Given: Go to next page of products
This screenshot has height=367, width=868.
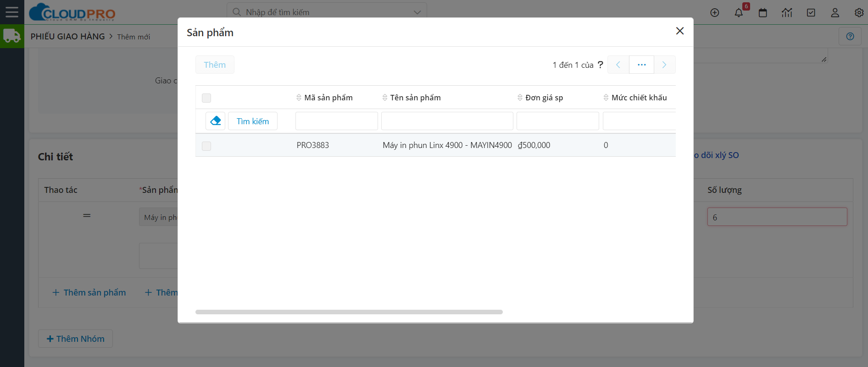Looking at the screenshot, I should [x=664, y=65].
